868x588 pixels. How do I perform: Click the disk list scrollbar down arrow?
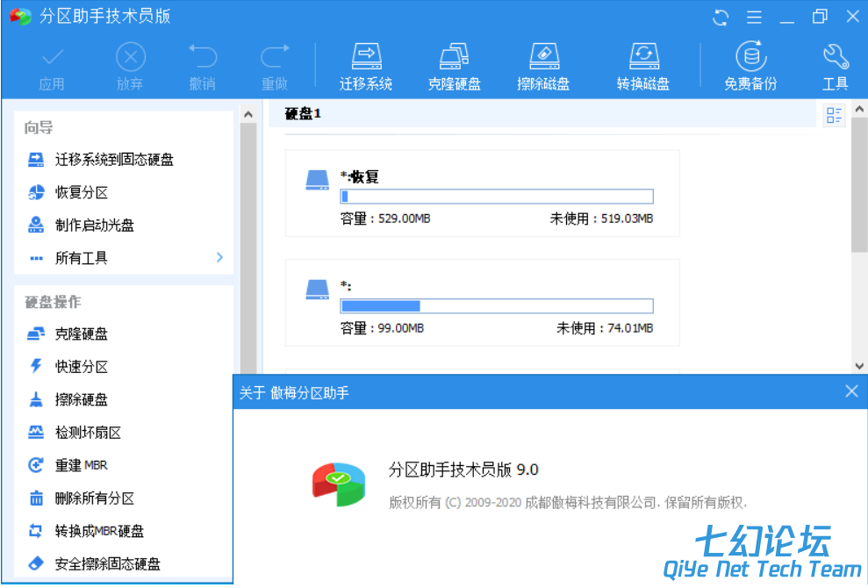[x=859, y=366]
